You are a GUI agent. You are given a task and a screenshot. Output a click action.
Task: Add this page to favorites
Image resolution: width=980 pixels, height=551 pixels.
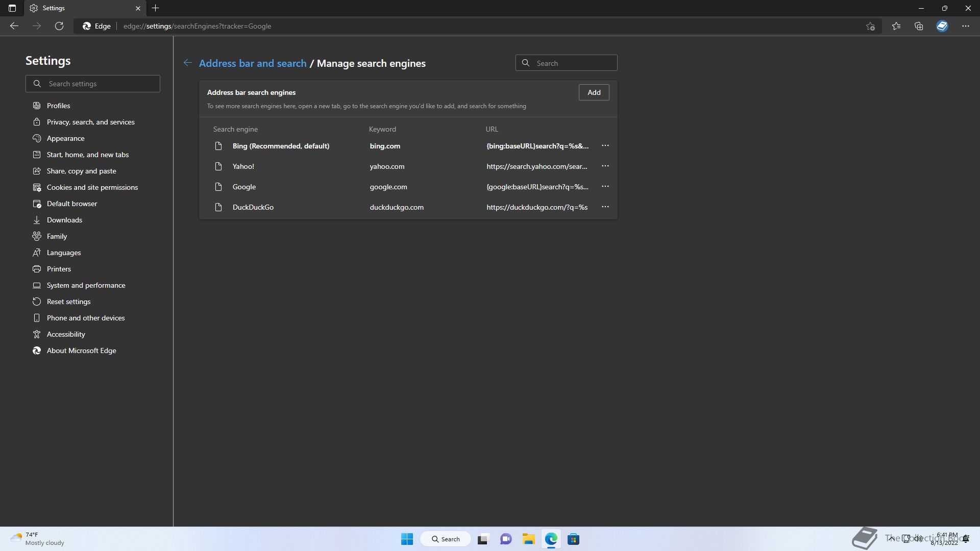pos(871,26)
